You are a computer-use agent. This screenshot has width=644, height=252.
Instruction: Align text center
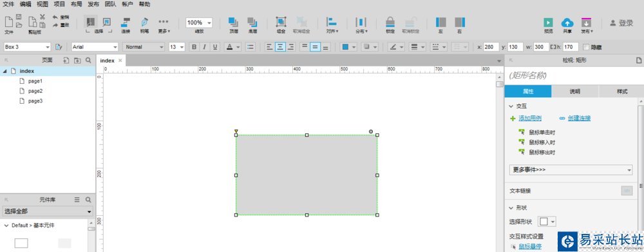[280, 47]
